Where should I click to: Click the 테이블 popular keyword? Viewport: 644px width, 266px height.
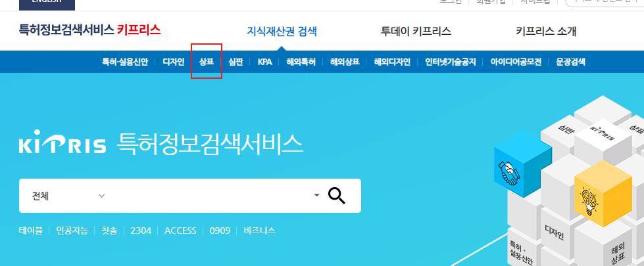click(31, 231)
